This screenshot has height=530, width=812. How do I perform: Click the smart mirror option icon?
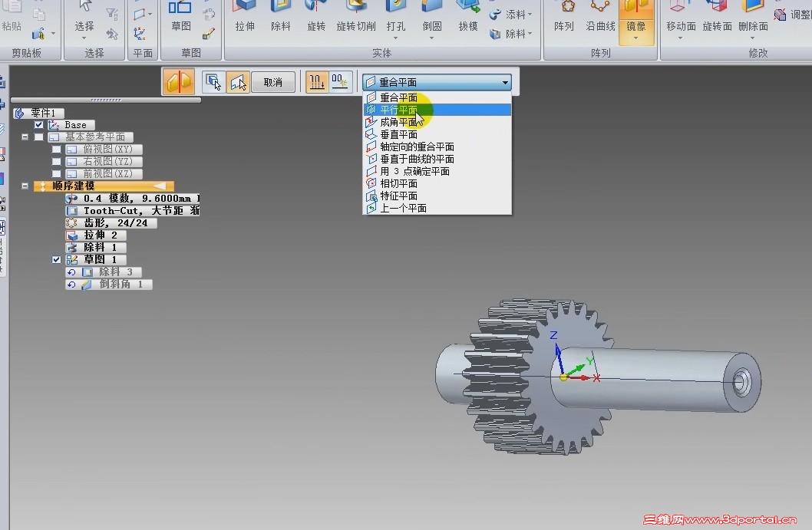pos(316,82)
